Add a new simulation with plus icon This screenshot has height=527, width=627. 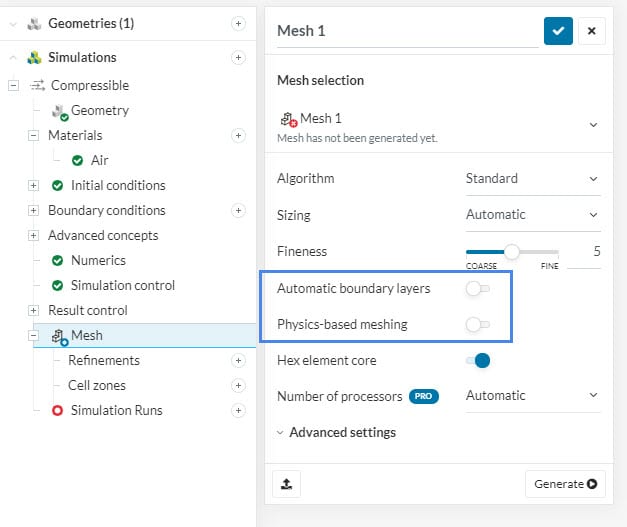tap(238, 58)
